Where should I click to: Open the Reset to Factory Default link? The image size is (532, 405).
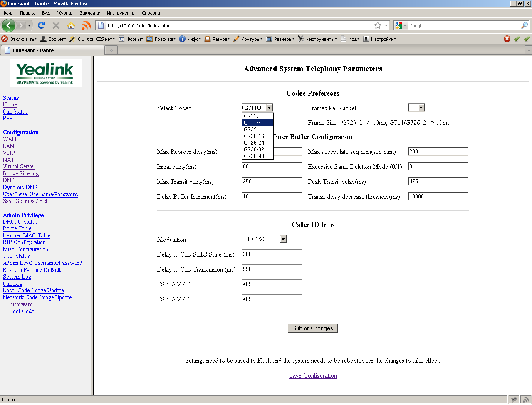point(32,270)
